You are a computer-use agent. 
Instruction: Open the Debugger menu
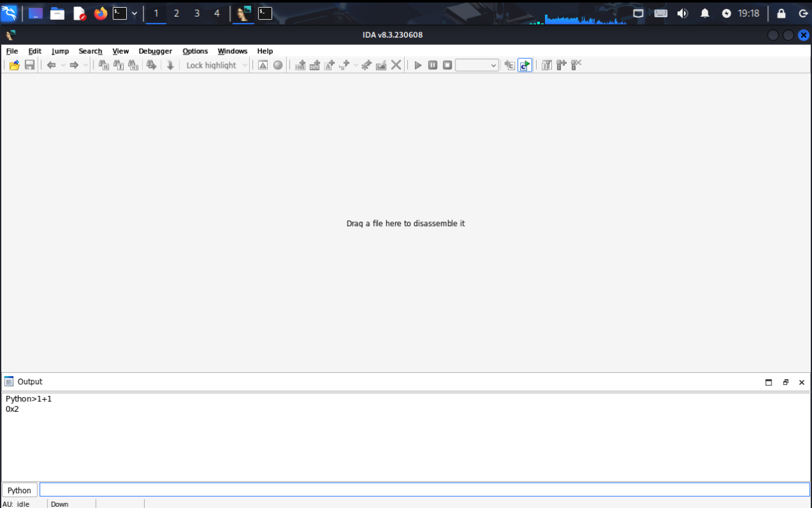(155, 51)
